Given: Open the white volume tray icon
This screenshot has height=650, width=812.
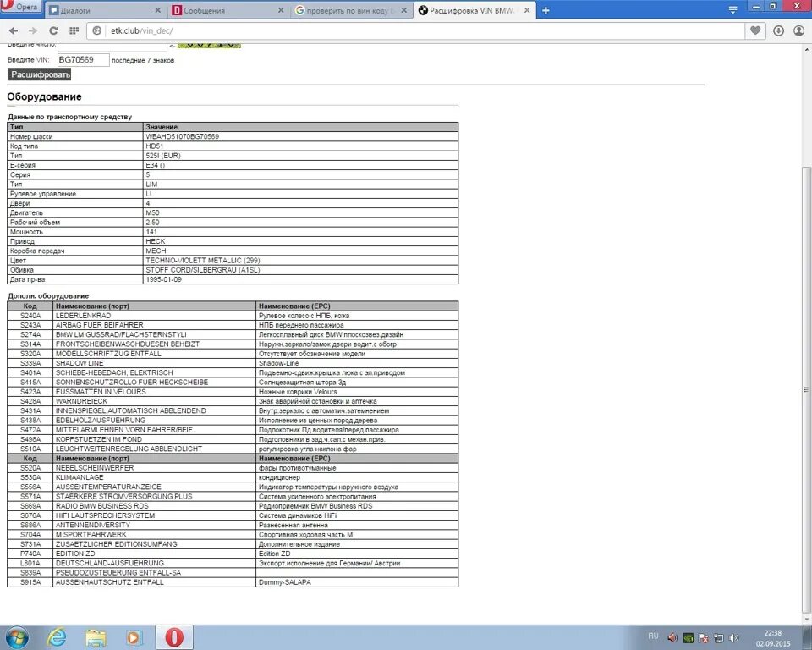Looking at the screenshot, I should [x=734, y=638].
